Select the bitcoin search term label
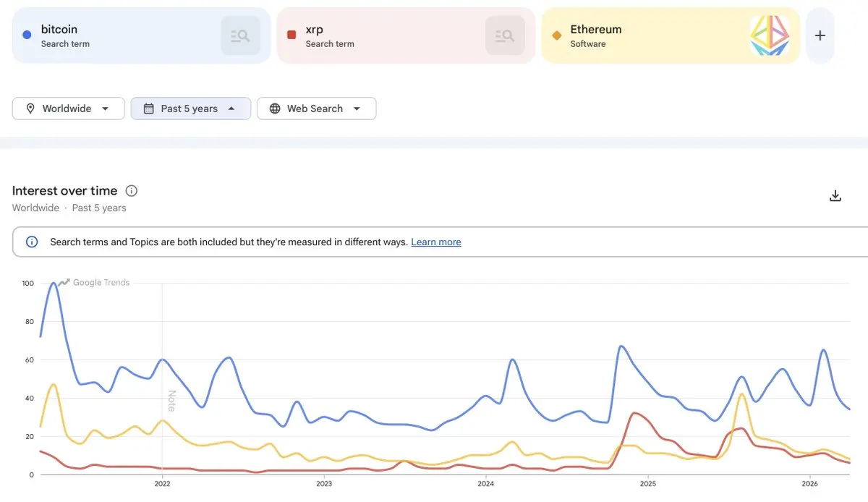 tap(59, 30)
